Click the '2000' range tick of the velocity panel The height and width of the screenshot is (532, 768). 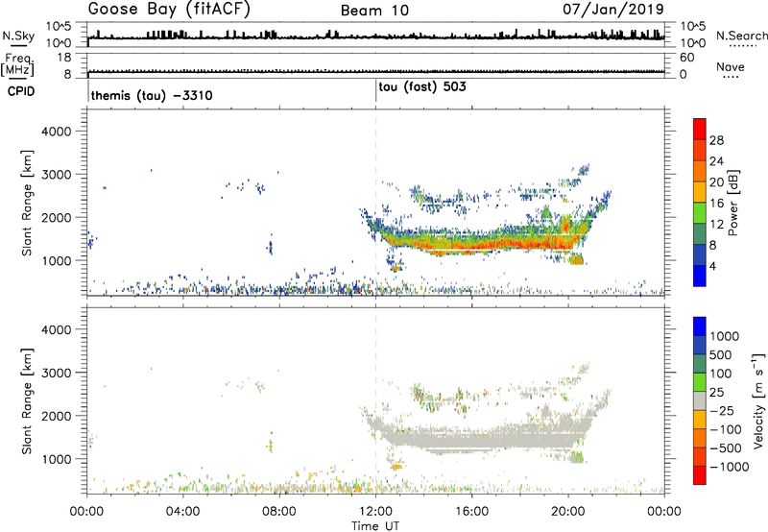(56, 416)
